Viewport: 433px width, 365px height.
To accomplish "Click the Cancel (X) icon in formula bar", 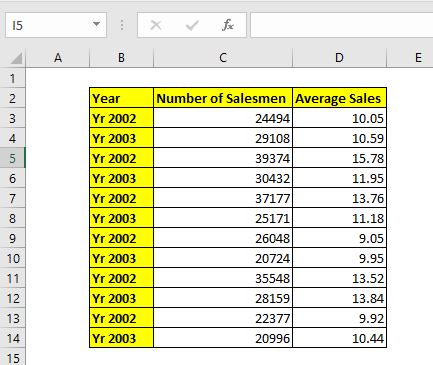I will (156, 25).
